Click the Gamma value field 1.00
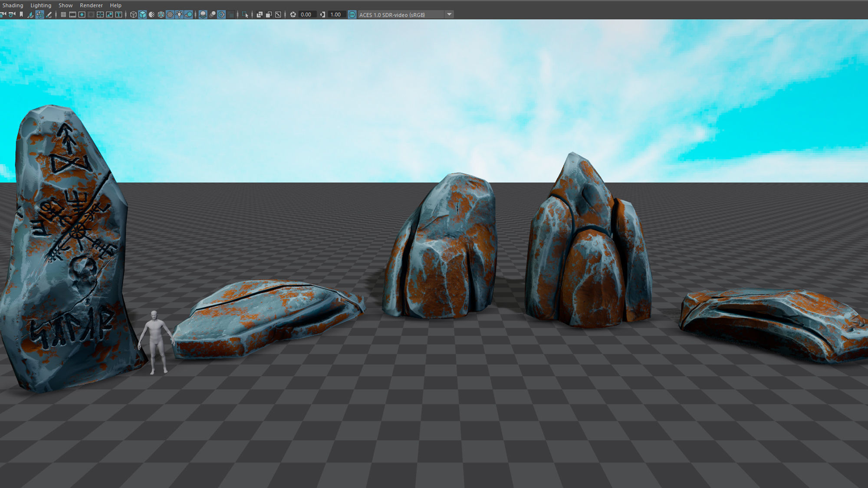The width and height of the screenshot is (868, 488). pos(337,14)
